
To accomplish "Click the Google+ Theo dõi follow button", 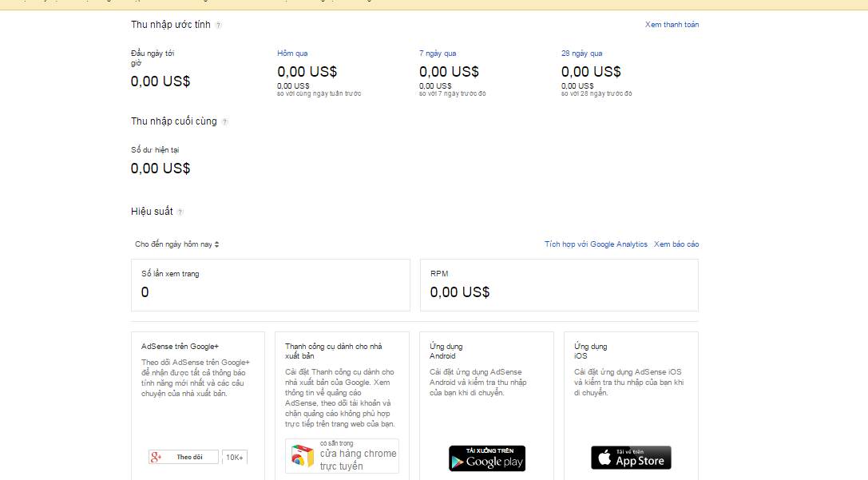I will coord(183,457).
